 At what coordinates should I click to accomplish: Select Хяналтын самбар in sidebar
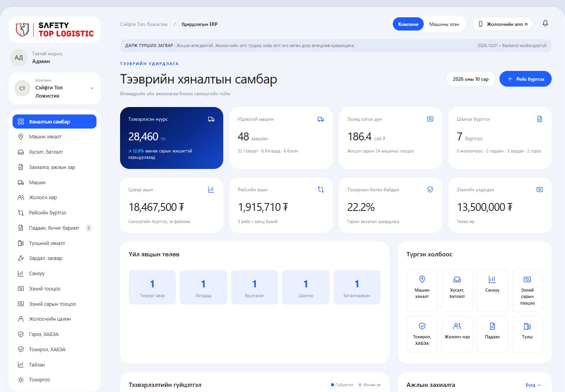[55, 122]
